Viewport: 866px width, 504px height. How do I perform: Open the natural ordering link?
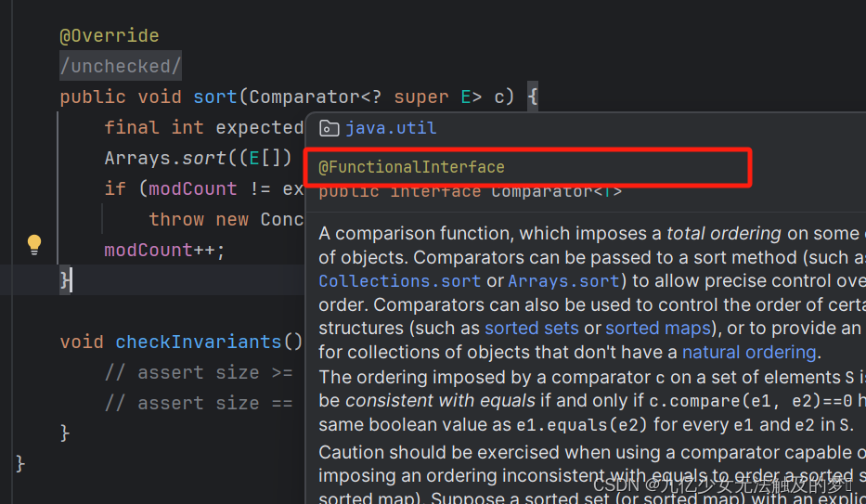[x=749, y=352]
